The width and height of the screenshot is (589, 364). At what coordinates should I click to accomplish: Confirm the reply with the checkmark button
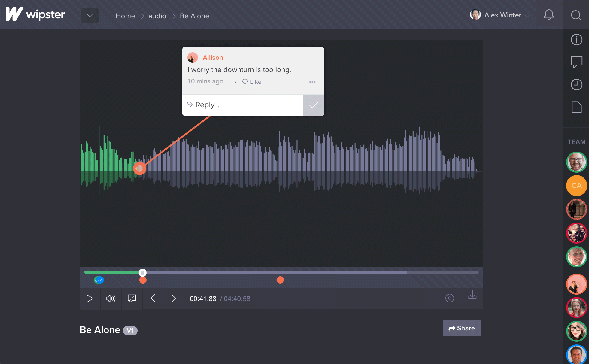click(313, 105)
